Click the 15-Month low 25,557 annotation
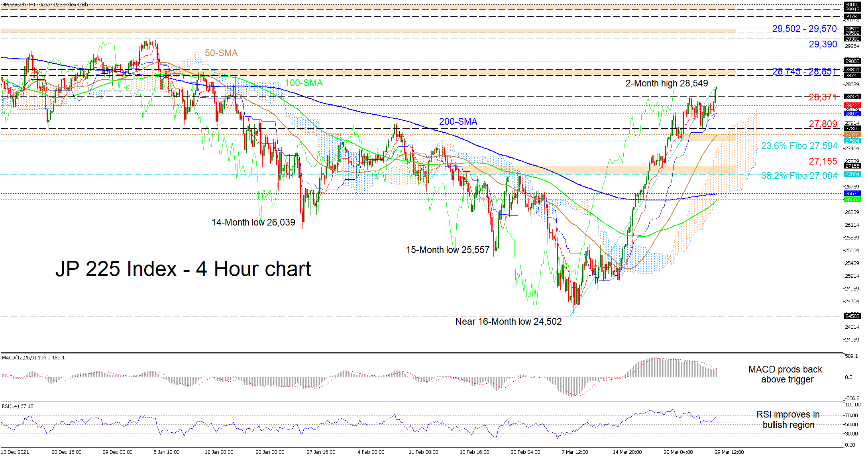The image size is (868, 457). click(447, 250)
